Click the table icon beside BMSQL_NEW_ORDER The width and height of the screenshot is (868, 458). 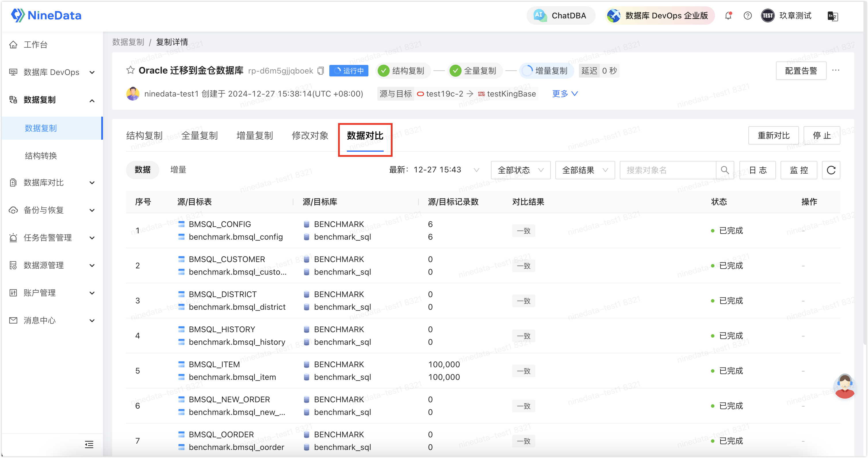(181, 399)
